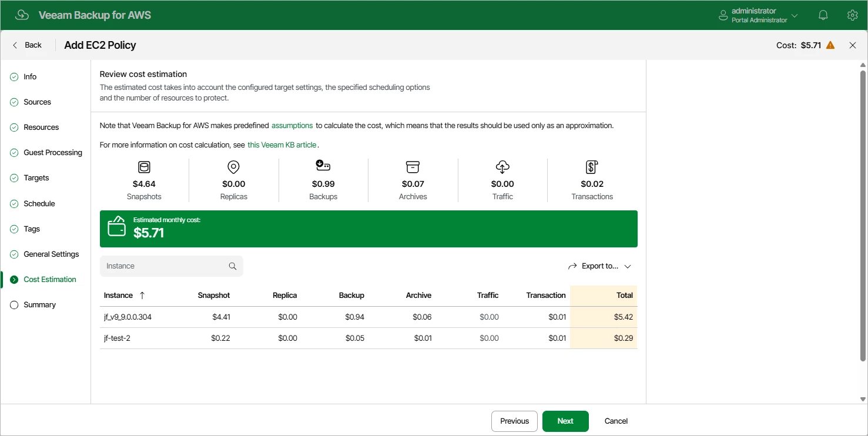
Task: Sort by the Total column header
Action: (x=625, y=296)
